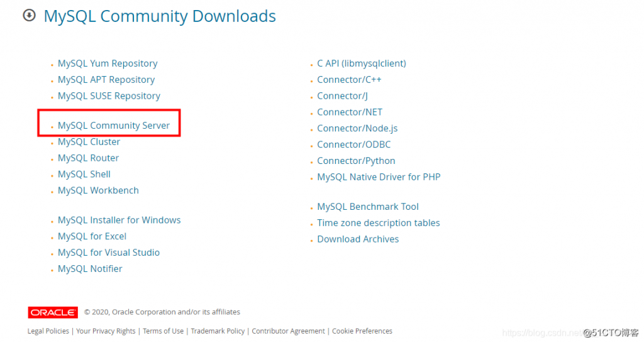
Task: Click the download circle icon beside page title
Action: pos(29,16)
